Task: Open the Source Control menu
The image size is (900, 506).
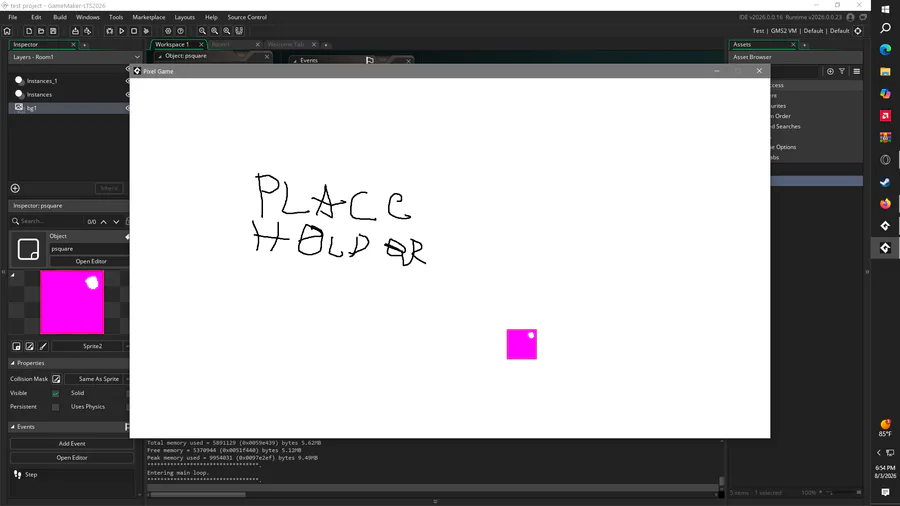Action: pos(247,17)
